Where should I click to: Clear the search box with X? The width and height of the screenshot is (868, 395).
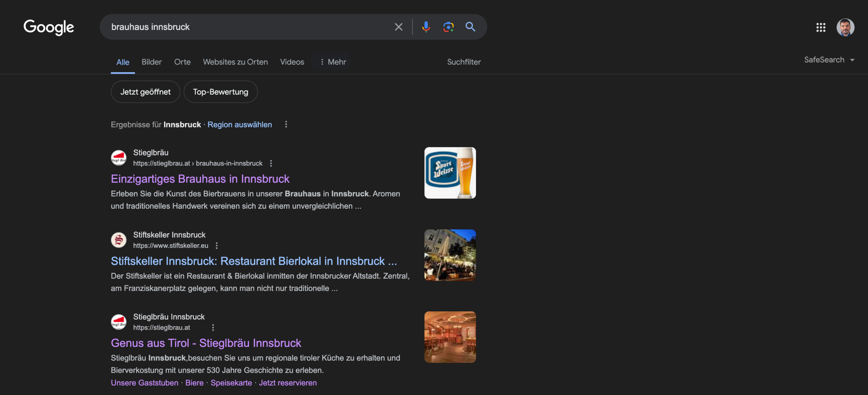(399, 27)
